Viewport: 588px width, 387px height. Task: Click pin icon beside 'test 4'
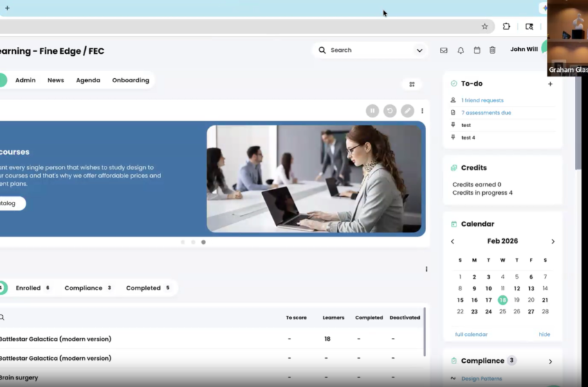click(453, 137)
